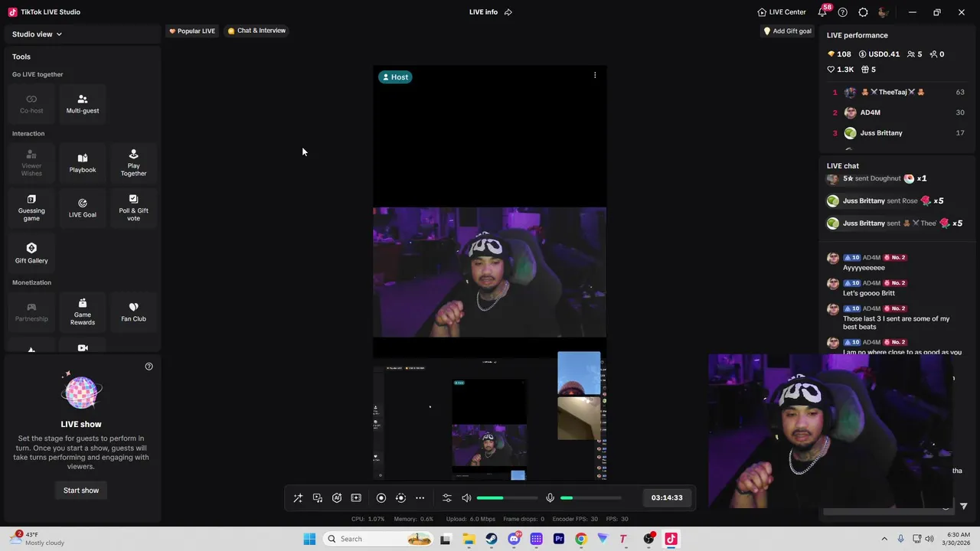Open the help question mark in title bar
Screen dimensions: 980x551
pyautogui.click(x=843, y=12)
